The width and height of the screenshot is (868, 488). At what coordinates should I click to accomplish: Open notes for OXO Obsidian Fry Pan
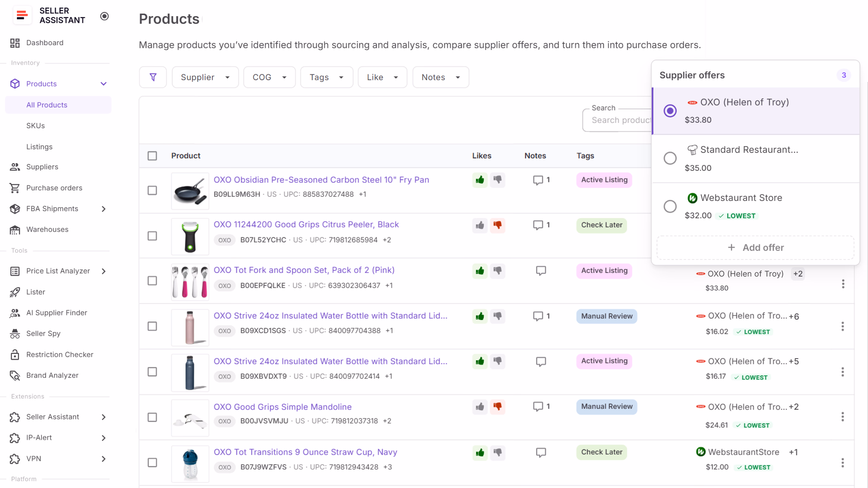click(x=541, y=180)
